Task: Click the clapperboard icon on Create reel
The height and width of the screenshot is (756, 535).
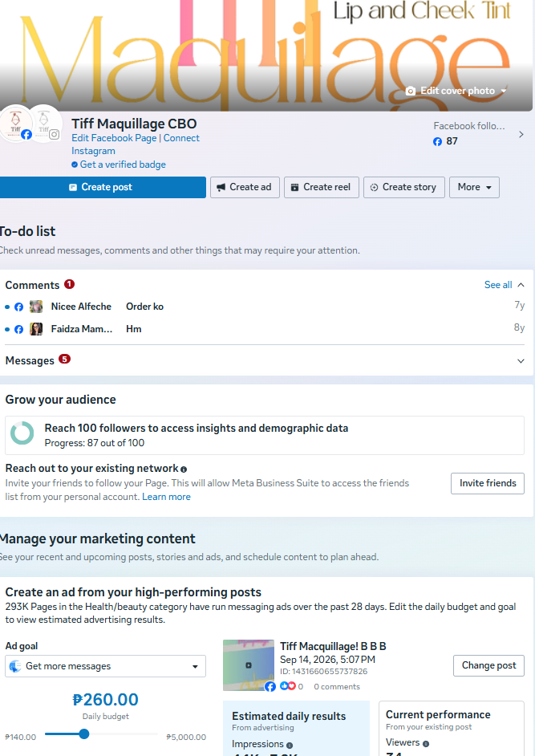Action: click(x=294, y=187)
